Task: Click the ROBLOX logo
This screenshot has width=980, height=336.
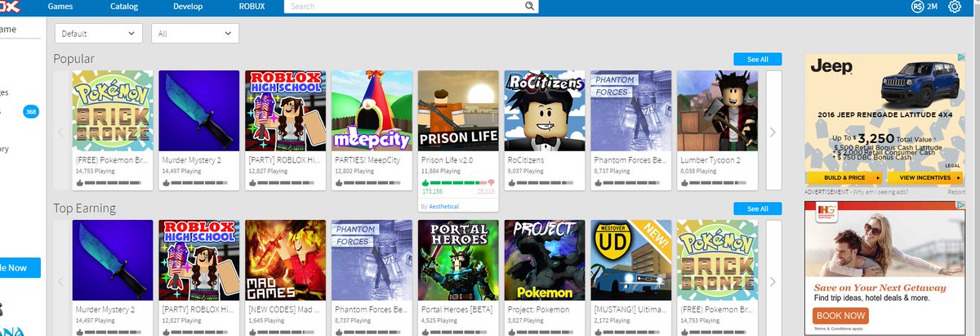Action: pos(11,6)
